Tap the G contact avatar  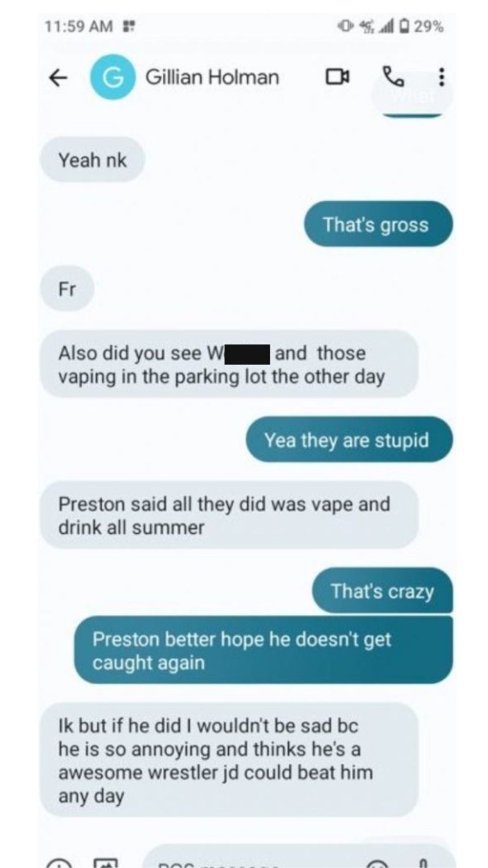point(113,77)
